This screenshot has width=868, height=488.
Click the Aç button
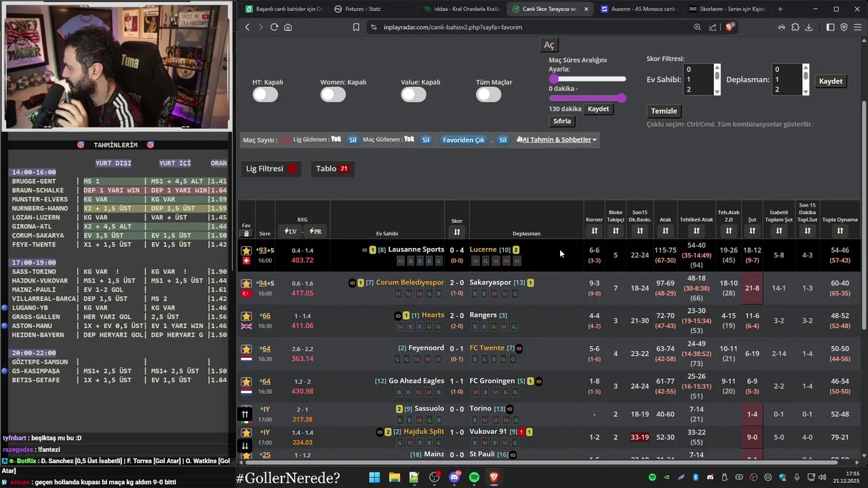click(549, 45)
